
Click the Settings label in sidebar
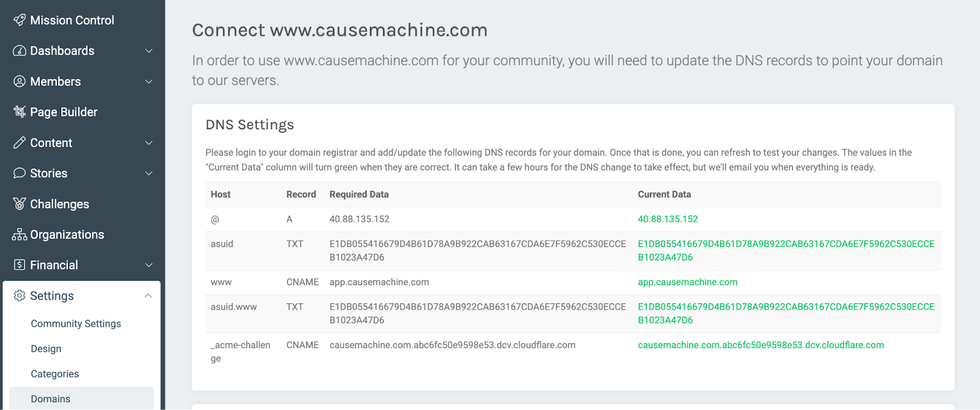pos(52,295)
